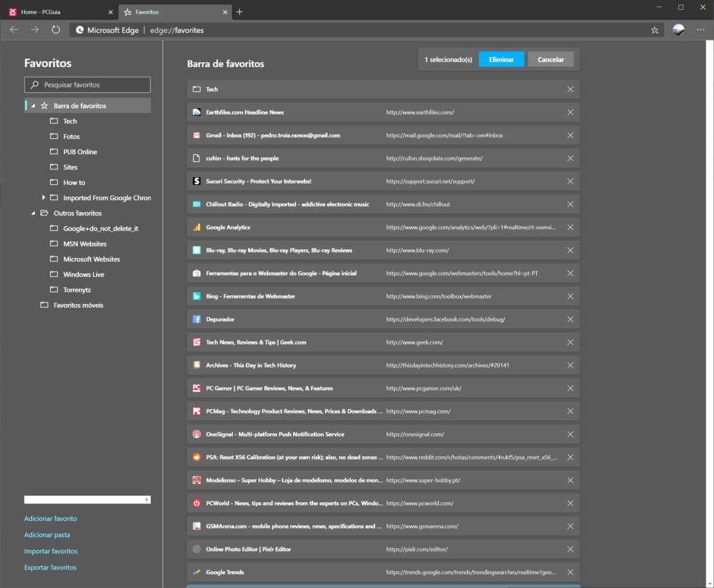Select the PCMag favorite row
This screenshot has width=714, height=588.
pos(383,412)
